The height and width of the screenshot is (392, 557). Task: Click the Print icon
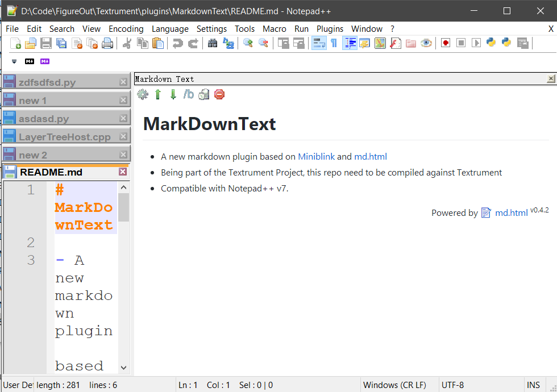[x=107, y=43]
